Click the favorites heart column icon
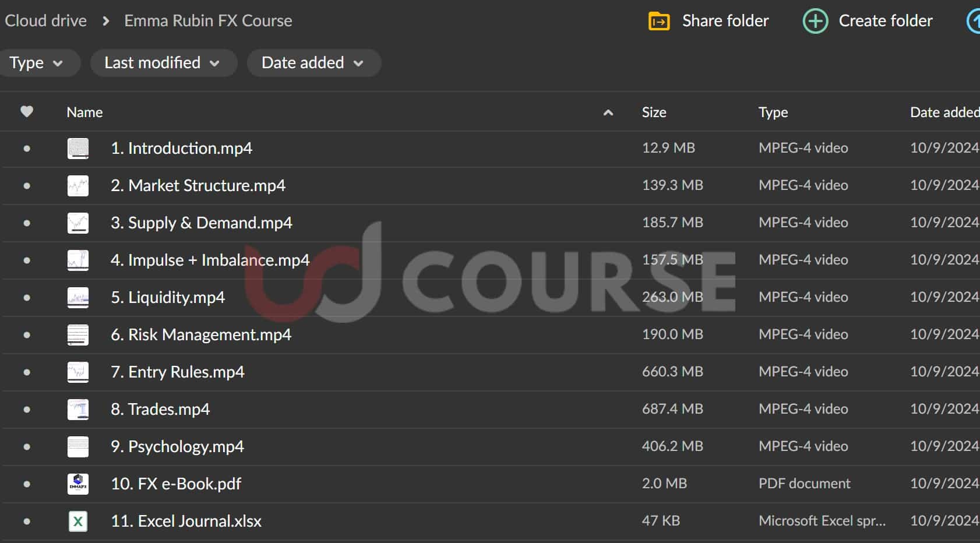The width and height of the screenshot is (980, 543). [27, 112]
